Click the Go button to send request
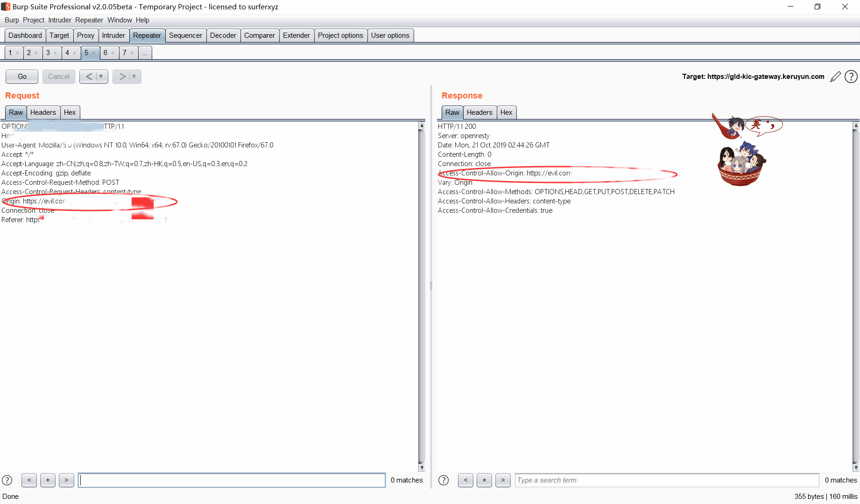 tap(22, 77)
